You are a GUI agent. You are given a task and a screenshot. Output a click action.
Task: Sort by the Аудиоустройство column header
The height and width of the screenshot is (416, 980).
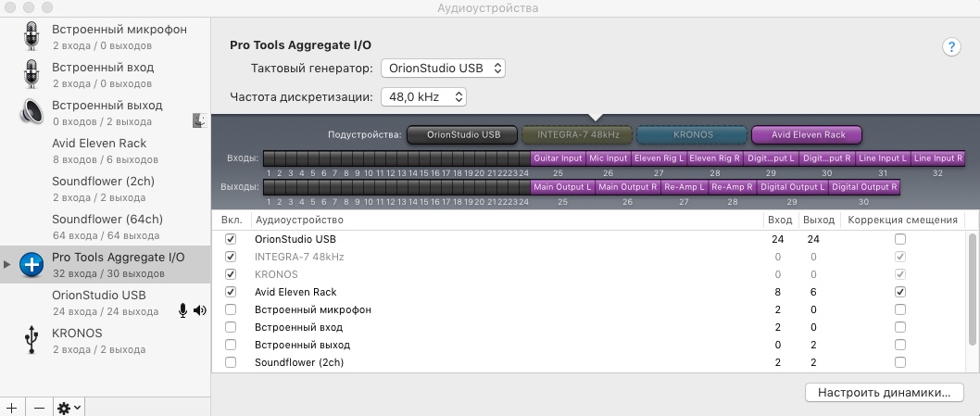pos(508,220)
